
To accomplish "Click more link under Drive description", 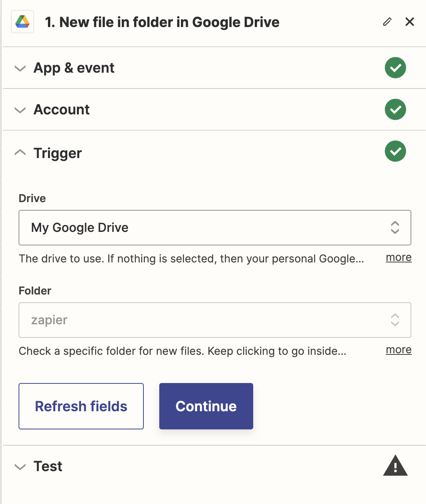I will point(399,257).
